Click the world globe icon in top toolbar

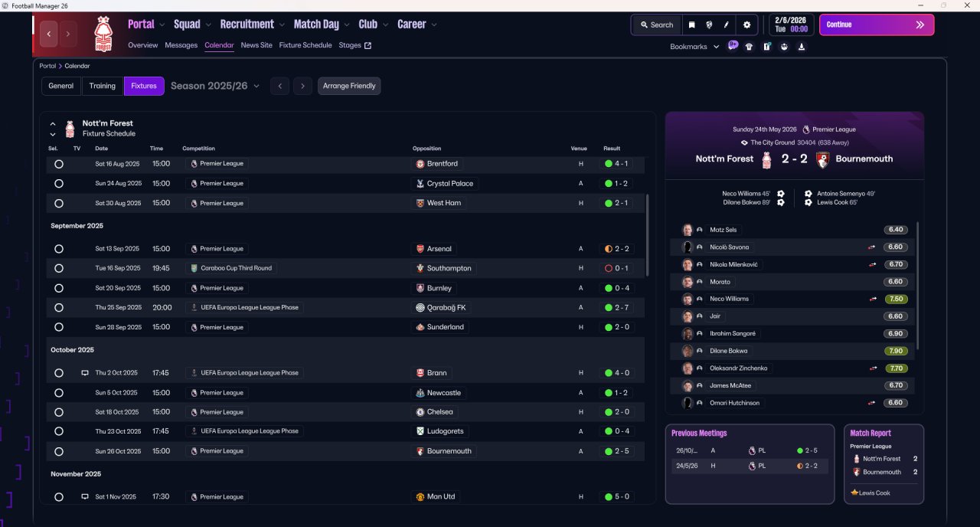coord(709,25)
